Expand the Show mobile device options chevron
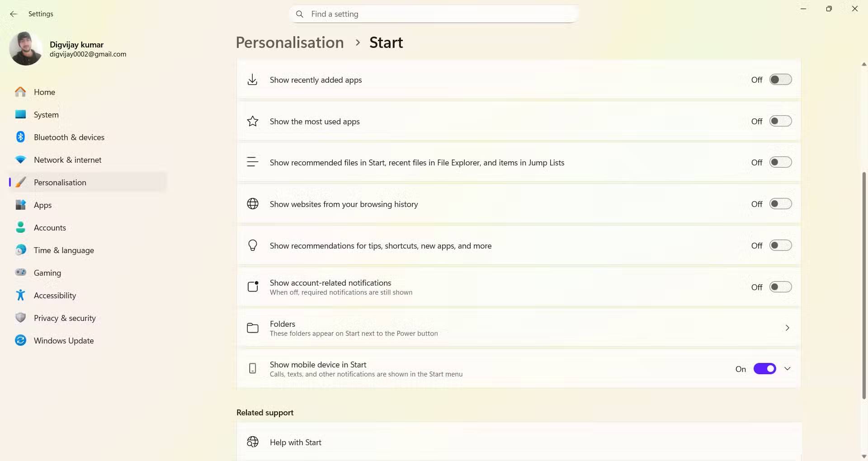 [788, 369]
